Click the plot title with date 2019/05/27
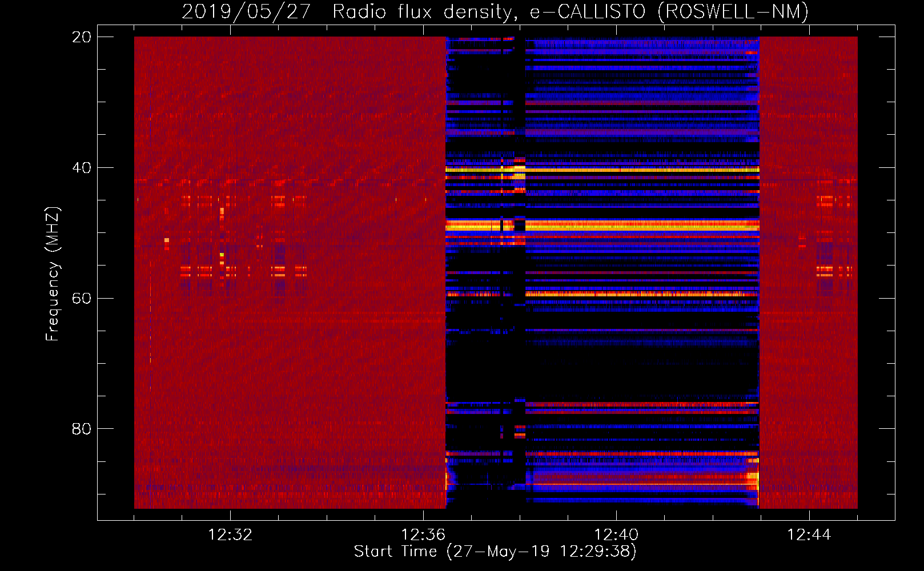 495,12
